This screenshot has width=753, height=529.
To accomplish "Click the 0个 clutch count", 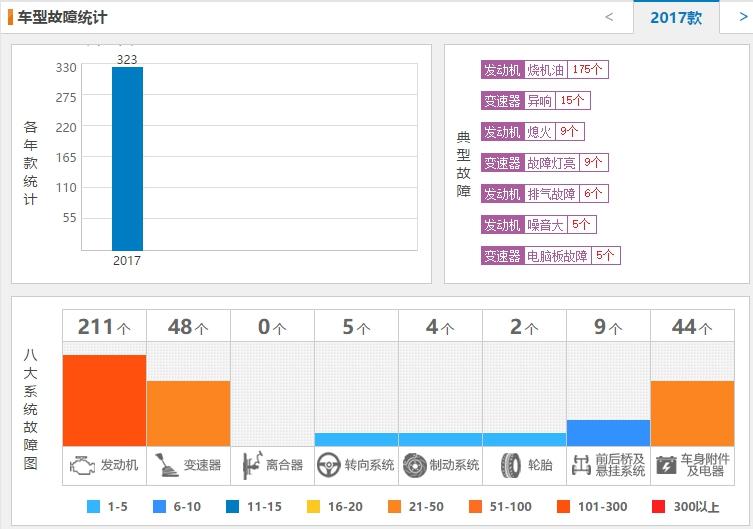I will tap(272, 326).
